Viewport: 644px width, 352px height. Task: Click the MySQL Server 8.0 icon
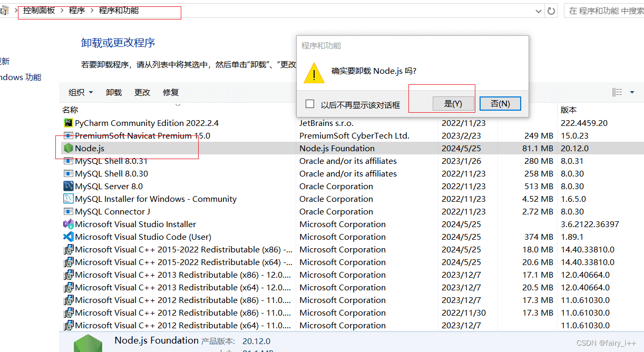point(68,186)
